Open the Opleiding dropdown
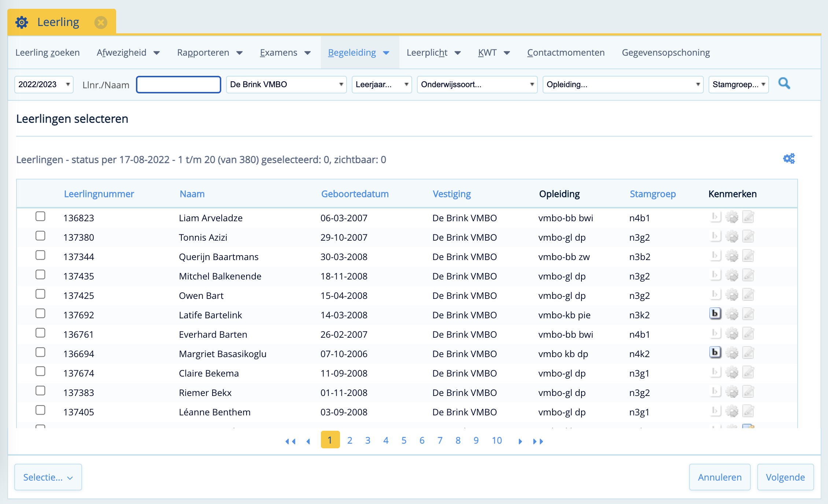828x504 pixels. [x=623, y=85]
